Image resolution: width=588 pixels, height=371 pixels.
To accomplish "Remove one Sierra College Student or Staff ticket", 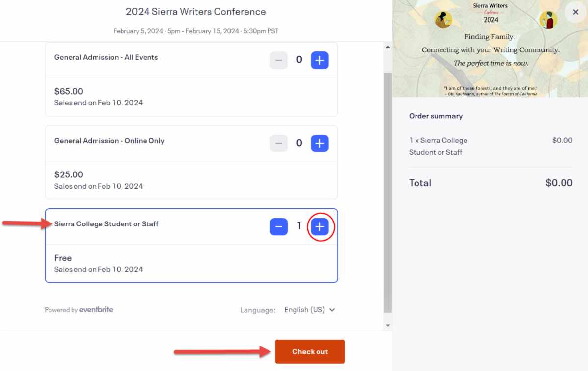I will pos(279,226).
